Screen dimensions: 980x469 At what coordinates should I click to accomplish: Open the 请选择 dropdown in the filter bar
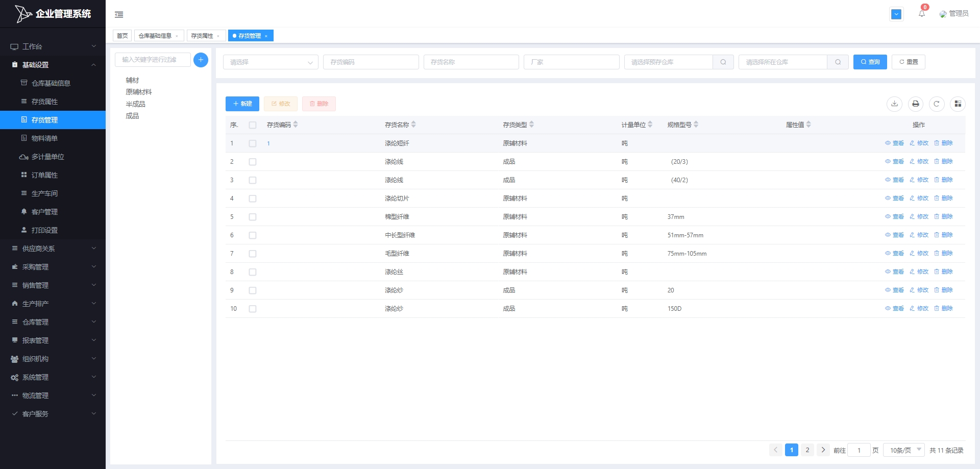(271, 62)
